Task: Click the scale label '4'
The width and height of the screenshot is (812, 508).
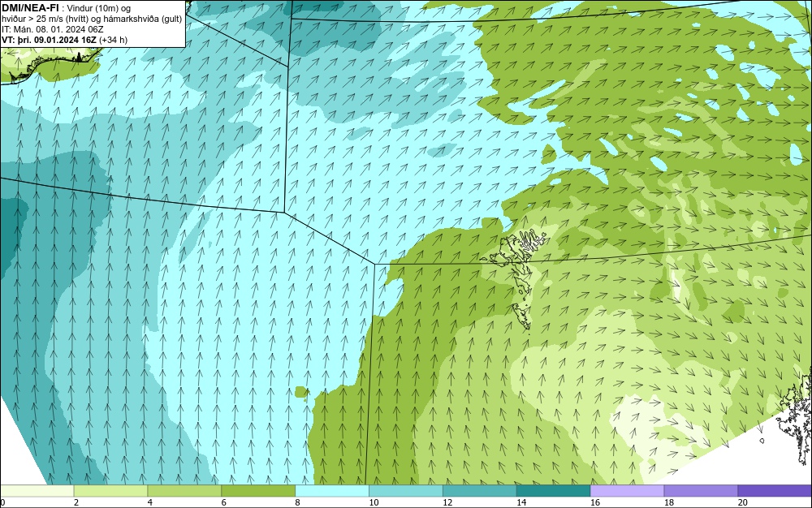Action: [x=149, y=502]
